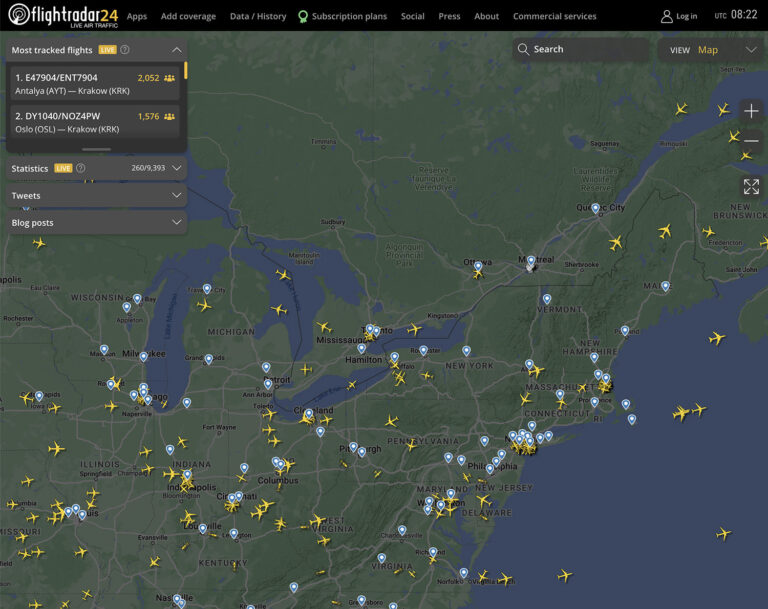The height and width of the screenshot is (609, 768).
Task: Click the Milwaukee airport pin
Action: 144,357
